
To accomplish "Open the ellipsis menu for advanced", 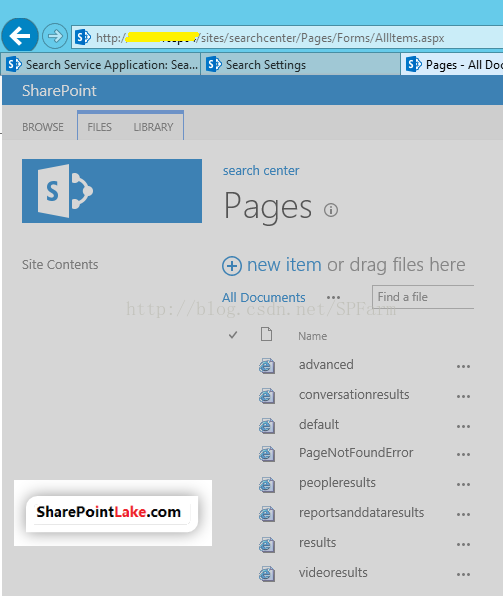I will (x=463, y=366).
